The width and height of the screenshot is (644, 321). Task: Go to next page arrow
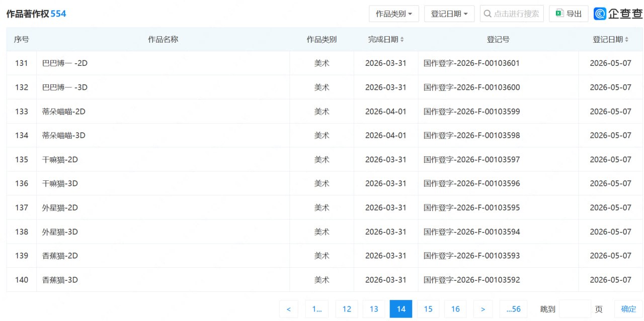point(483,309)
